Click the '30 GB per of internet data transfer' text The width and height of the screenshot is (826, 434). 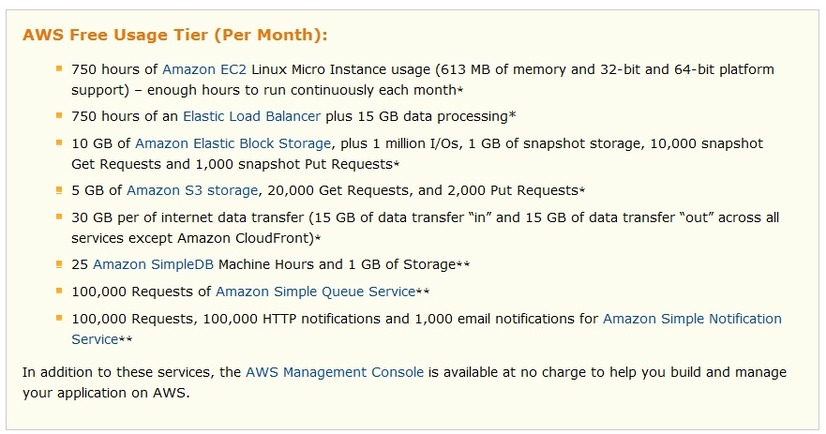188,218
